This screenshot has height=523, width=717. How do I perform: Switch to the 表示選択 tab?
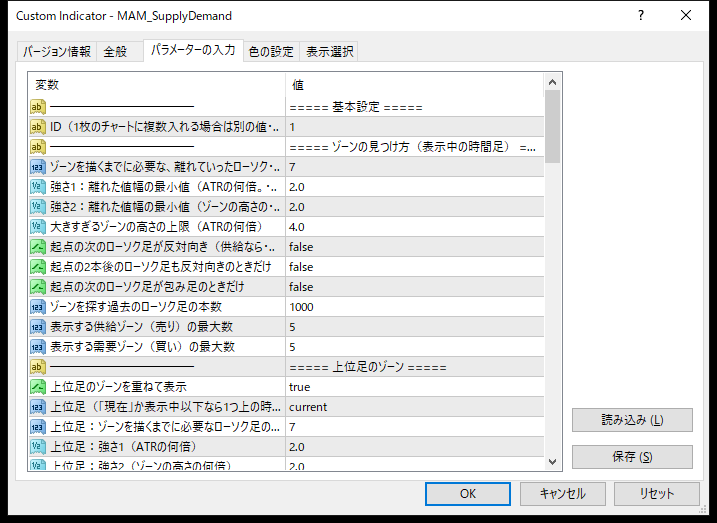[329, 52]
